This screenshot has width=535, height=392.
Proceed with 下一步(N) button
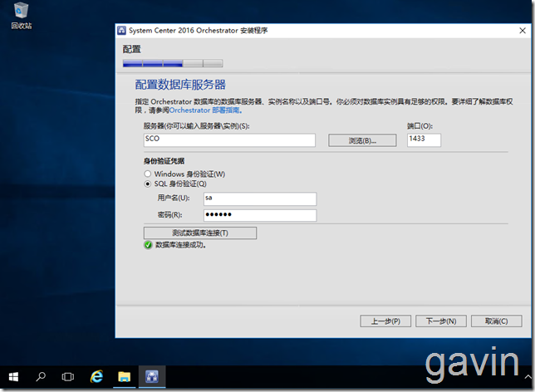441,321
